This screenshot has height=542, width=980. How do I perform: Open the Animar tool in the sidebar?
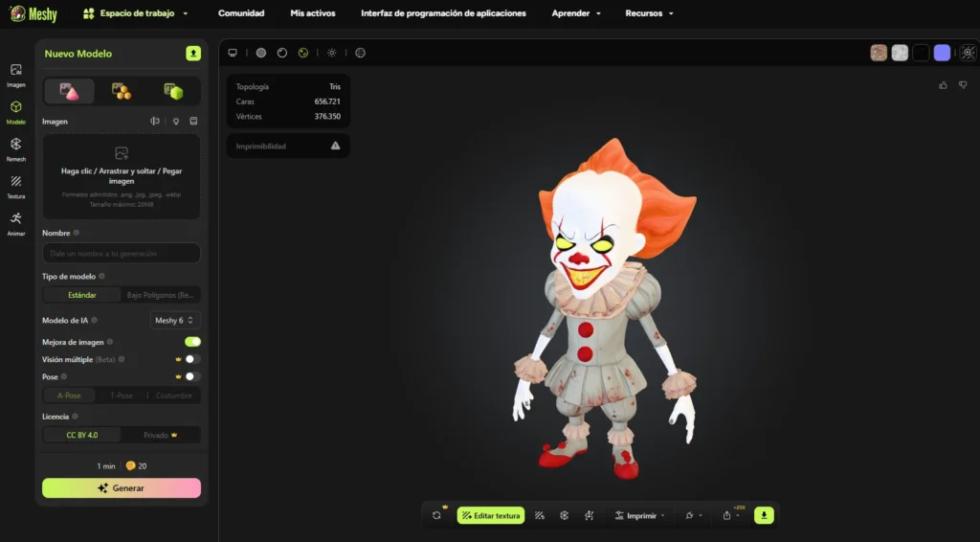15,224
